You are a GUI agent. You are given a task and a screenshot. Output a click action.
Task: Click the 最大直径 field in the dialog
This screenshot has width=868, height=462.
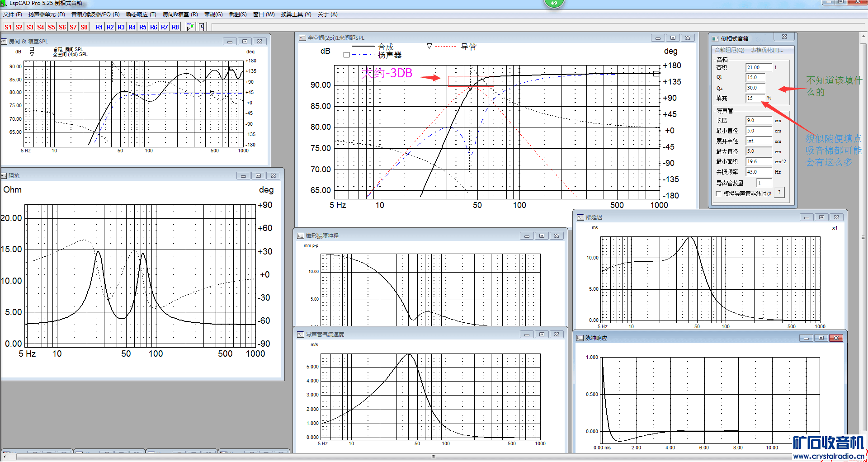759,151
